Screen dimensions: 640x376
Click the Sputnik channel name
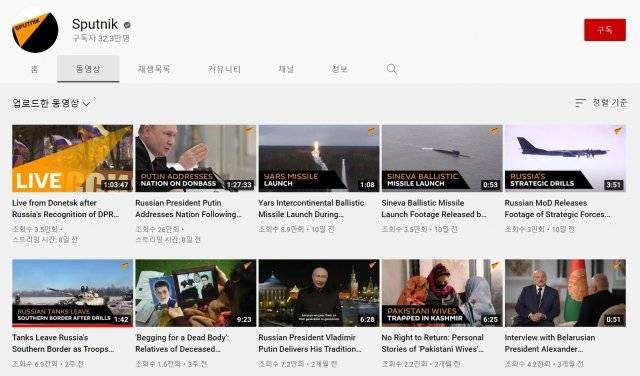coord(95,24)
